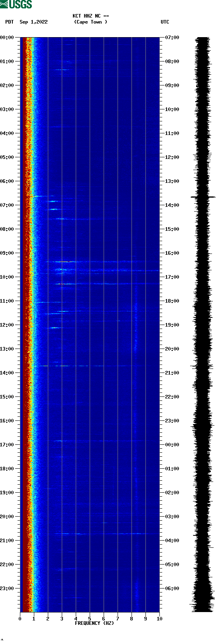This screenshot has width=220, height=644.
Task: Click the 02:00 PDT time label
Action: 7,85
